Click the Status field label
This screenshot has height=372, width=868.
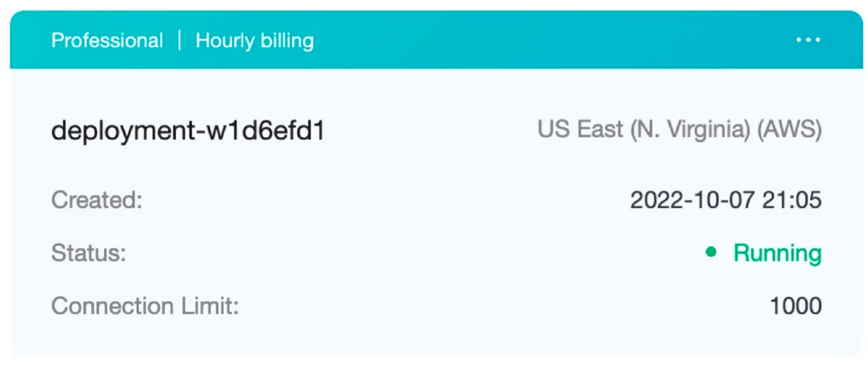(88, 253)
